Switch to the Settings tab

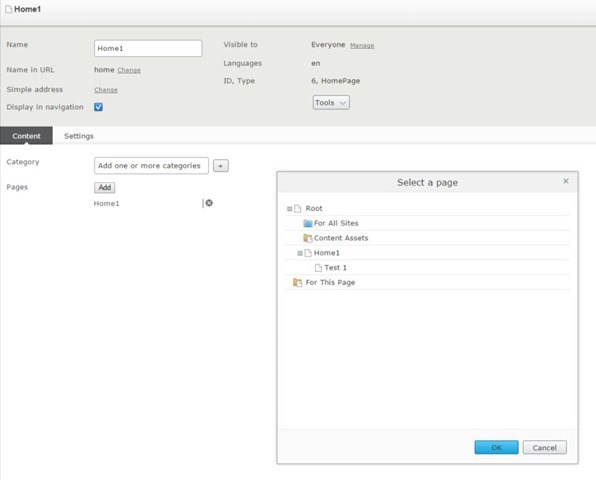tap(79, 136)
